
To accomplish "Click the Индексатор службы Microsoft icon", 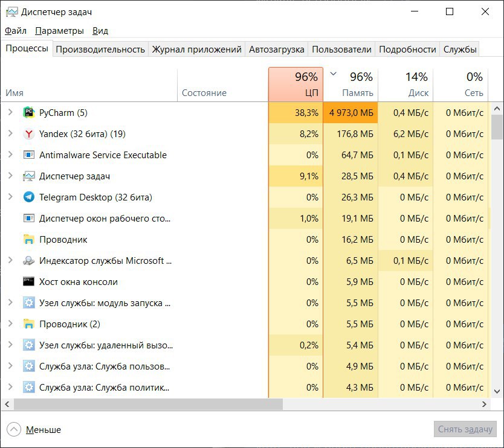I will click(28, 261).
